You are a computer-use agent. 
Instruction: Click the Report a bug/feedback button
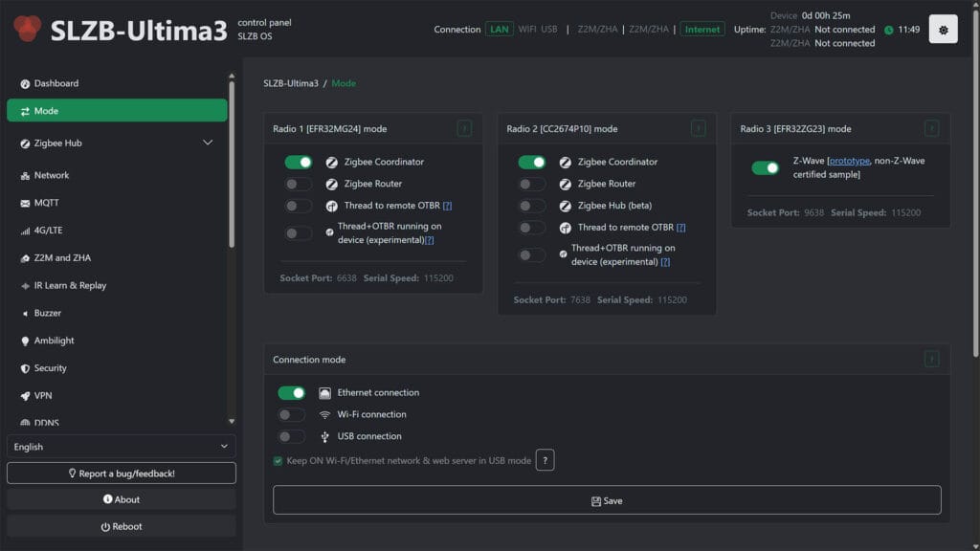pyautogui.click(x=121, y=473)
